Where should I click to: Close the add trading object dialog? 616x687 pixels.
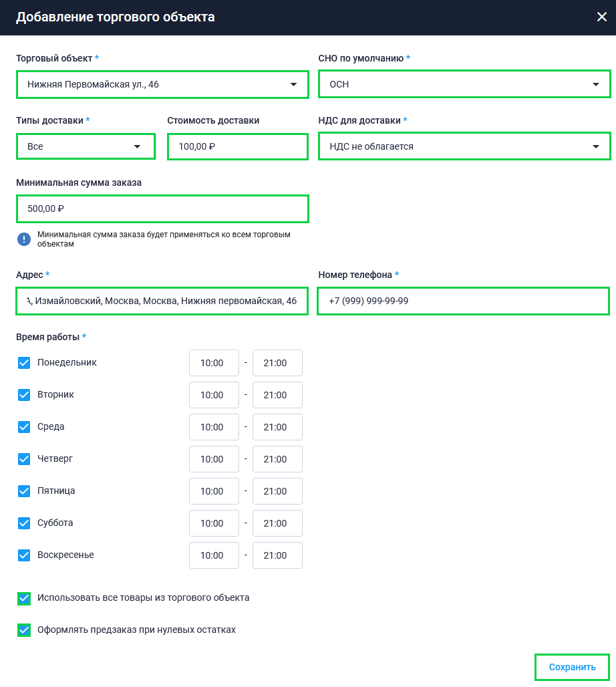click(601, 17)
